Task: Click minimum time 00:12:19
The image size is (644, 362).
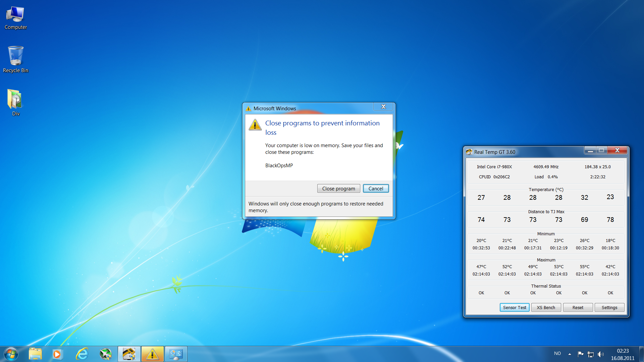Action: pyautogui.click(x=559, y=248)
